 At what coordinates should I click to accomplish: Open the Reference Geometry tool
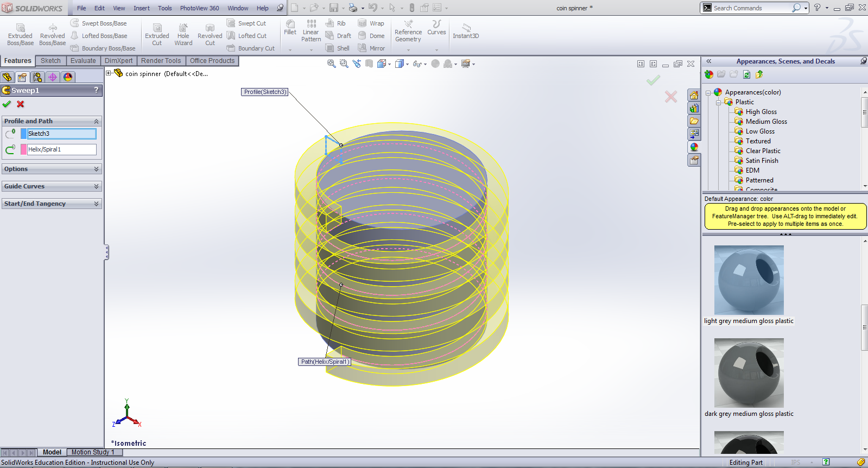408,31
